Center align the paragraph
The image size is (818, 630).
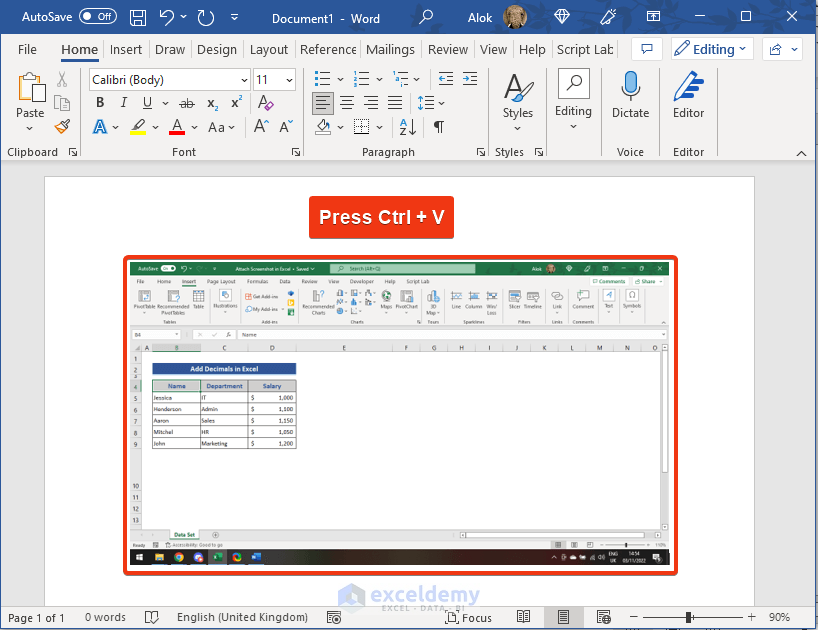click(347, 103)
